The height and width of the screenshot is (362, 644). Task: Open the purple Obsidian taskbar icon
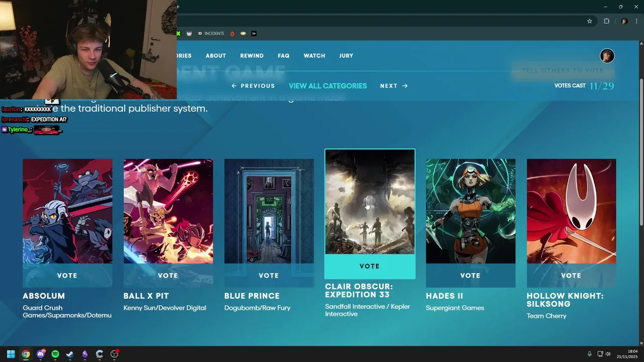(85, 354)
